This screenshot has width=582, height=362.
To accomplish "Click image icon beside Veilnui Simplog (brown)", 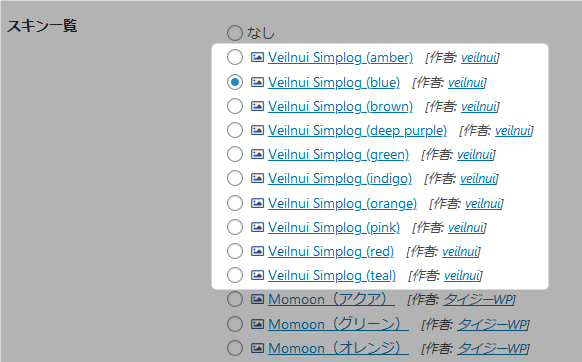I will point(257,106).
